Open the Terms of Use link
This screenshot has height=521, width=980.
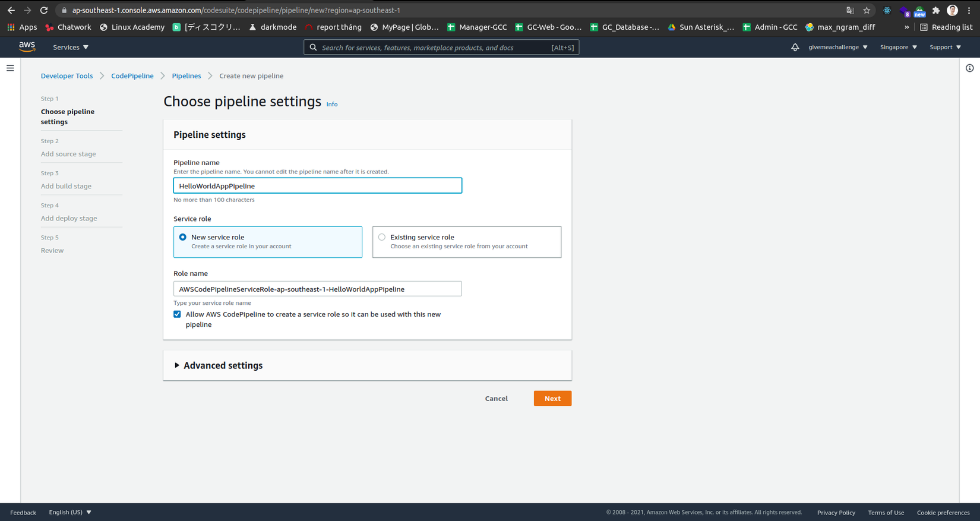886,513
